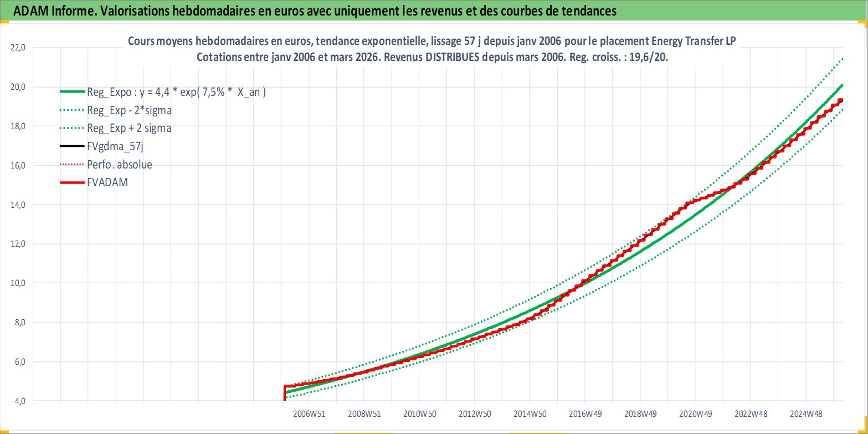Viewport: 868px width, 434px height.
Task: Select the subtitle line starting 'Cotations entre janv 2006'
Action: tap(433, 57)
